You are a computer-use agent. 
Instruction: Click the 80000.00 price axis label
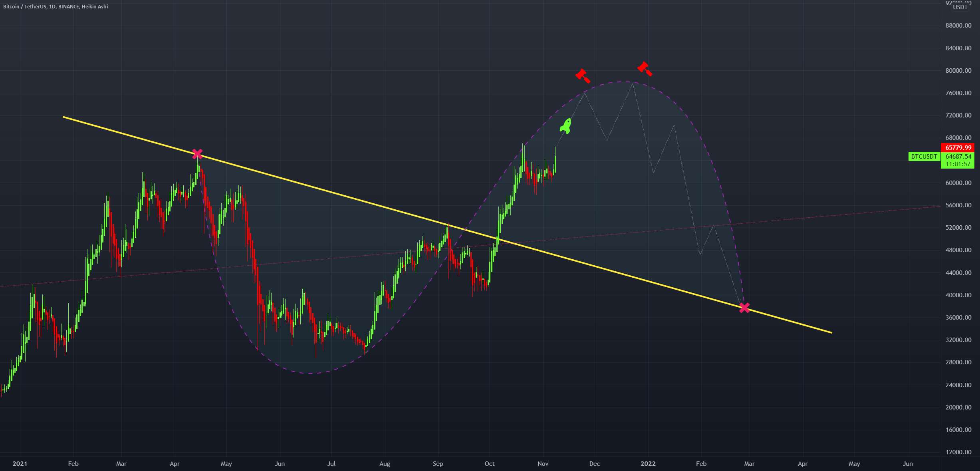(958, 70)
